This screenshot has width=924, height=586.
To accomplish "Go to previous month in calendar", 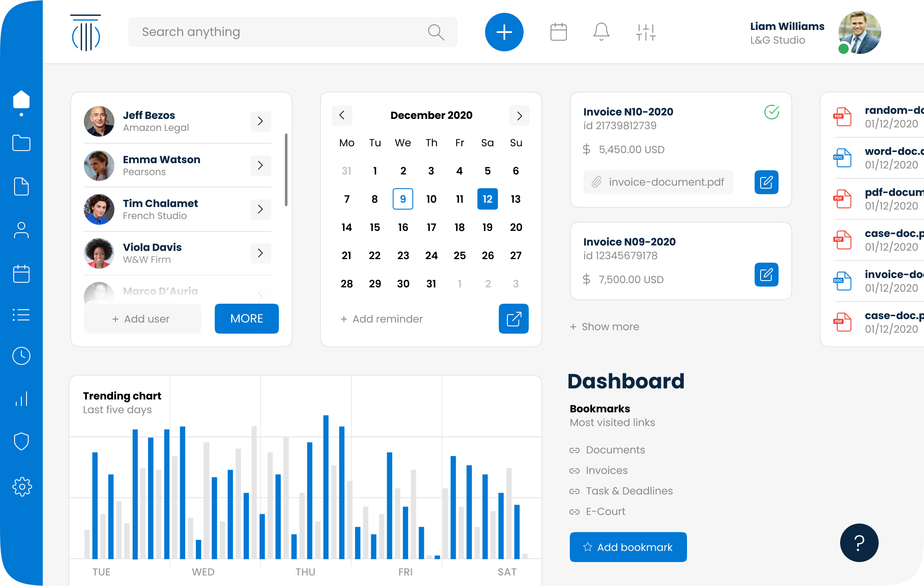I will [342, 115].
